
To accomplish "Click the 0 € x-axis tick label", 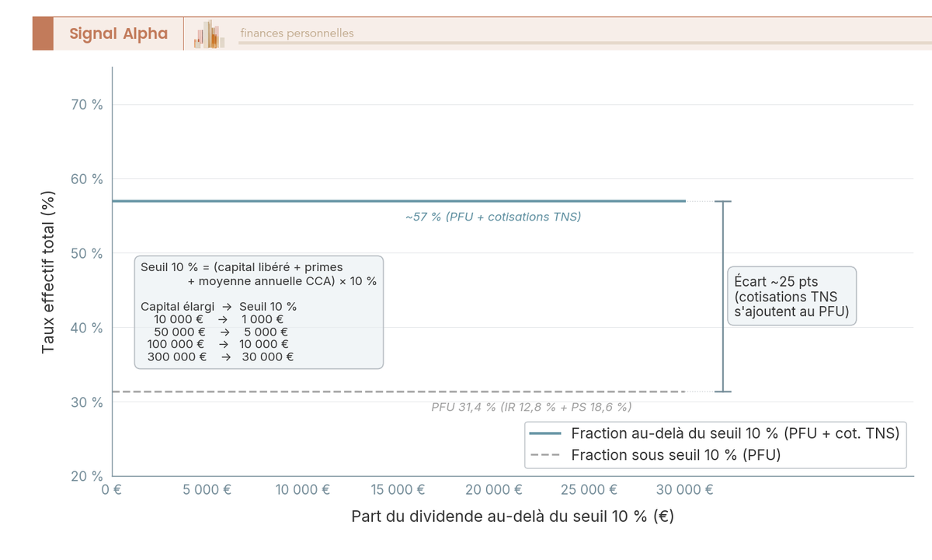I will coord(113,490).
